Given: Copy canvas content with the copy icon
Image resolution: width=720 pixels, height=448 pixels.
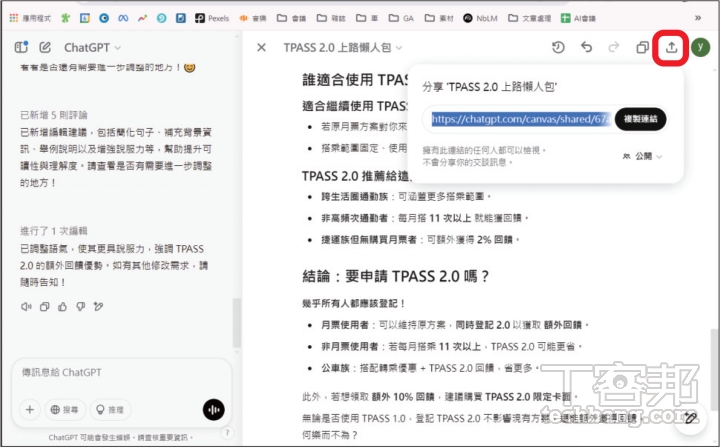Looking at the screenshot, I should (642, 47).
